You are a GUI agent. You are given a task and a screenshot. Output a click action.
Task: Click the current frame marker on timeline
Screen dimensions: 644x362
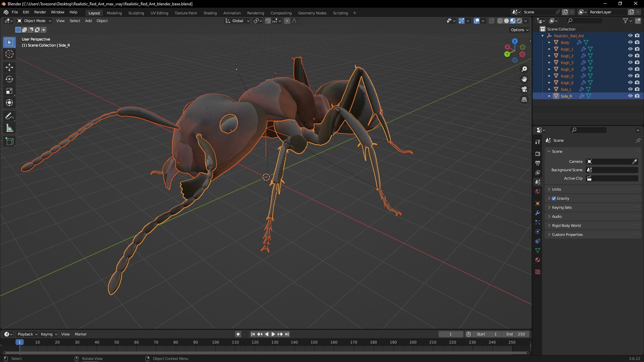point(19,342)
